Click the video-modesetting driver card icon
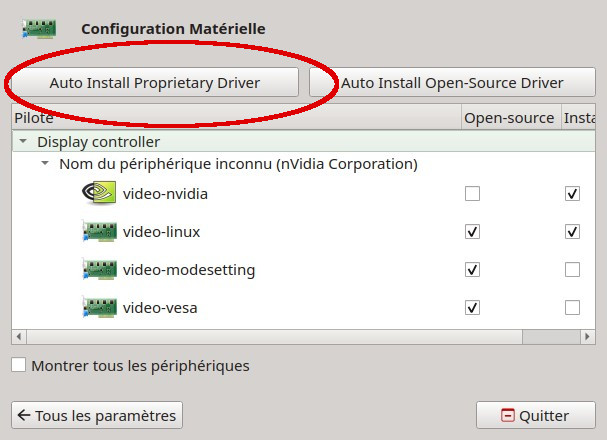The width and height of the screenshot is (607, 440). click(99, 269)
